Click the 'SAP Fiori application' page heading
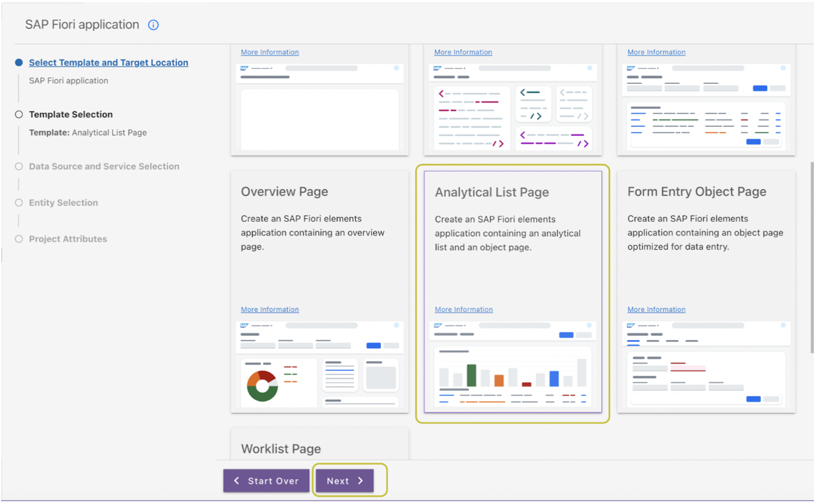This screenshot has height=504, width=819. (x=82, y=25)
